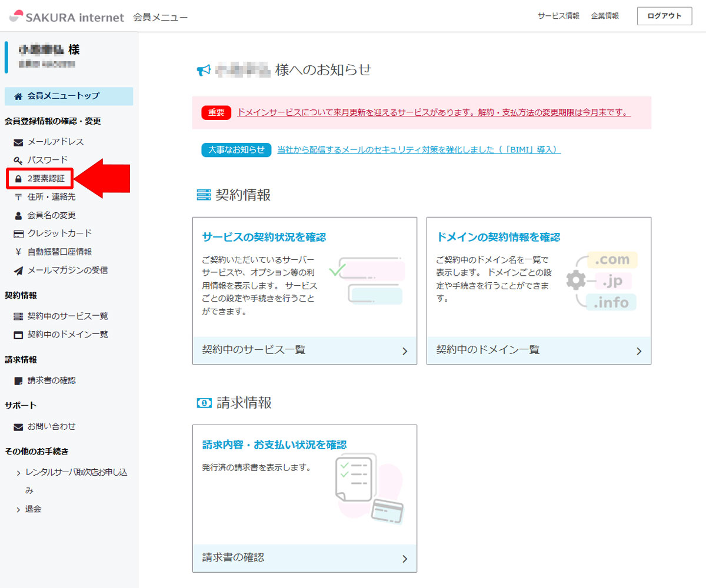706x588 pixels.
Task: Click the envelope icon beside お問い合わせ
Action: coord(18,427)
